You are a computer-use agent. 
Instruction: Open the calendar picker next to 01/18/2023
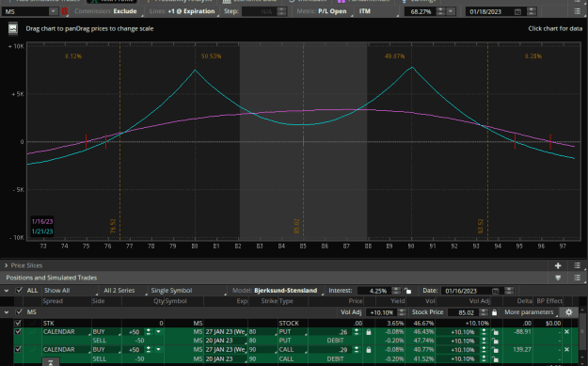coord(517,11)
